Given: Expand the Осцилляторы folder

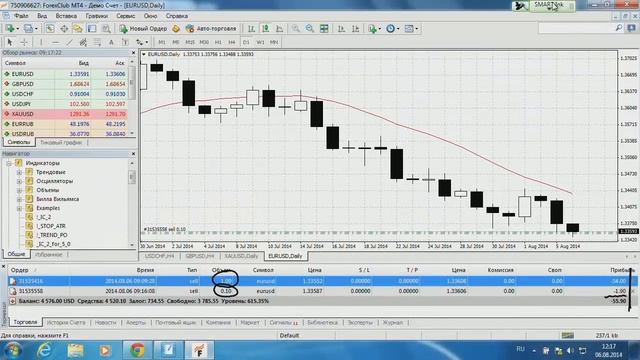Looking at the screenshot, I should point(19,181).
